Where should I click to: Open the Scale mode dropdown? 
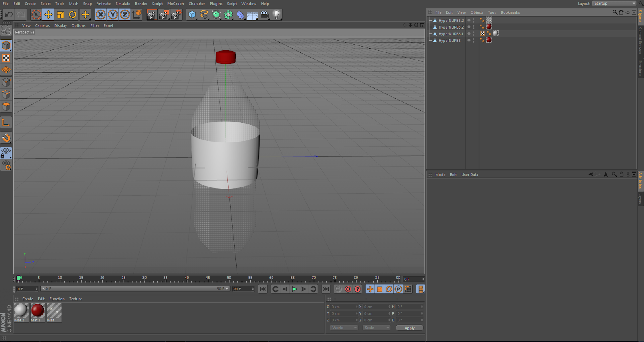tap(376, 328)
